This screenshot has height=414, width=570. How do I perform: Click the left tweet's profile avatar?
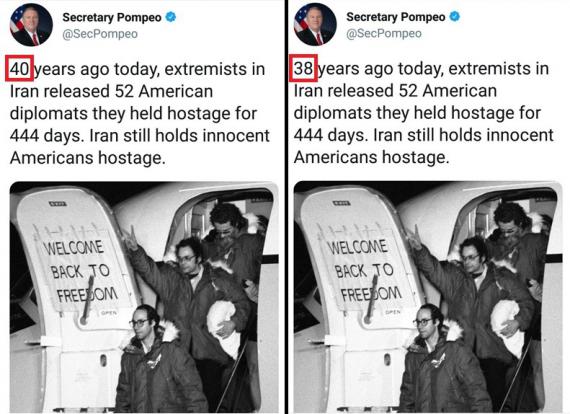click(x=31, y=25)
